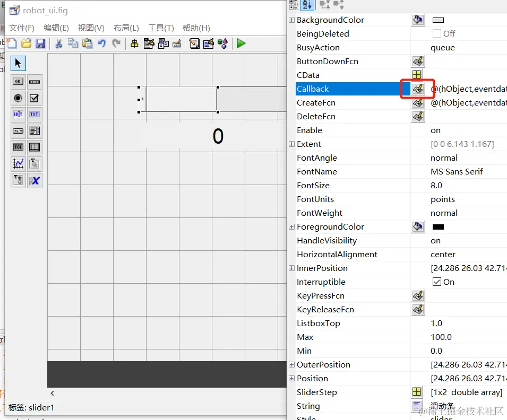Open the SliderStep array editor icon

417,392
